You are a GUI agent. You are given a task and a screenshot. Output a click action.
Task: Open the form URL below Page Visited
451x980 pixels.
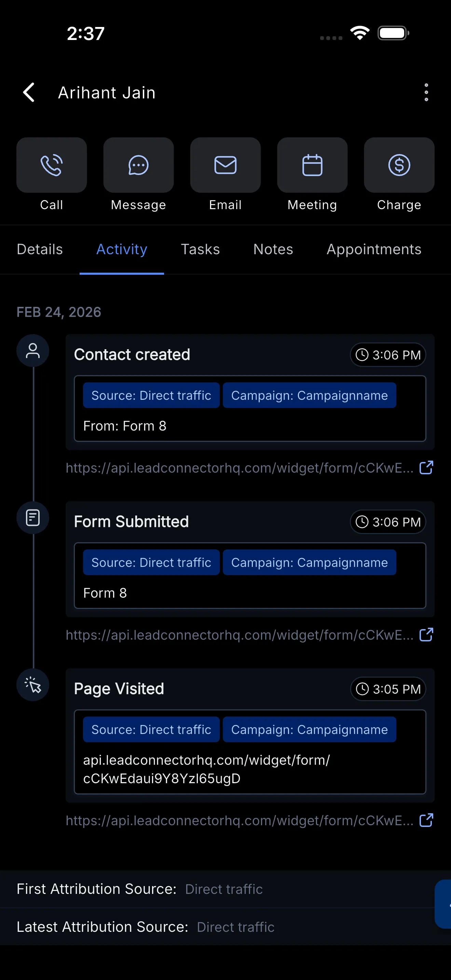pyautogui.click(x=240, y=821)
